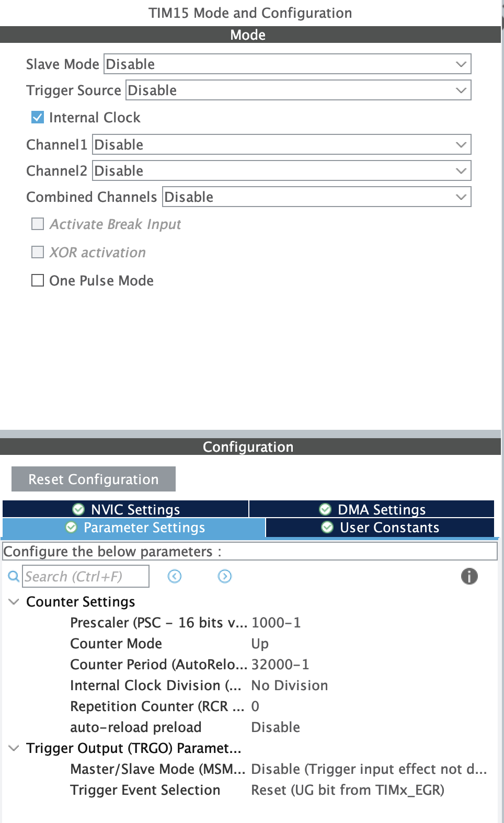Image resolution: width=504 pixels, height=823 pixels.
Task: Click the previous search result arrow
Action: click(174, 576)
